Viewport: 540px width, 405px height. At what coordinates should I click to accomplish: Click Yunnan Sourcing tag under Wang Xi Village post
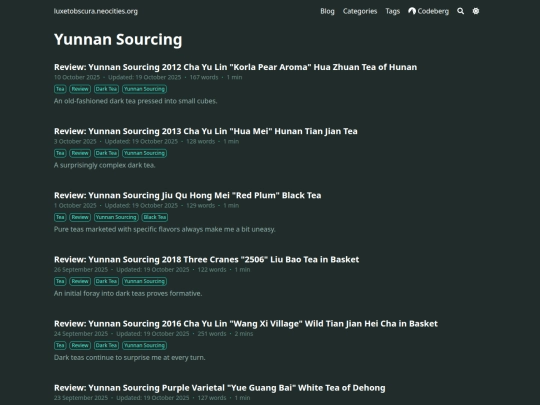pyautogui.click(x=144, y=345)
